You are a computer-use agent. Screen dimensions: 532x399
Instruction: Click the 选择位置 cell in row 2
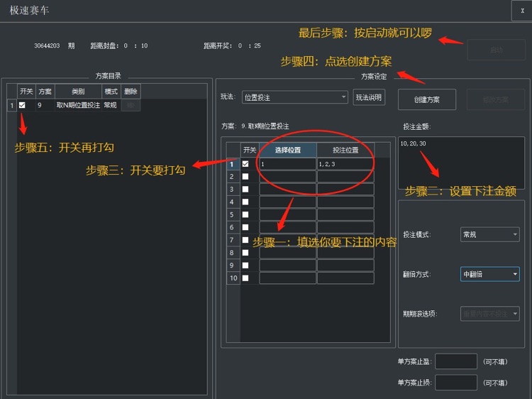click(x=288, y=177)
